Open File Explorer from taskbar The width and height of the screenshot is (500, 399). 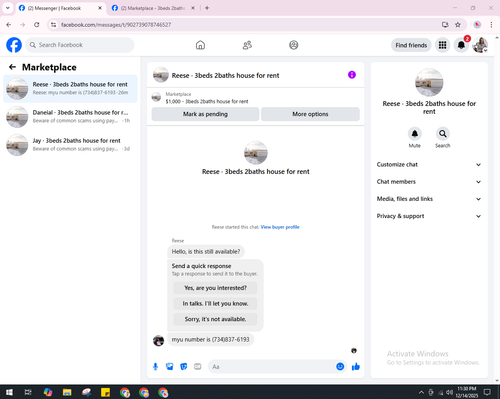(67, 392)
